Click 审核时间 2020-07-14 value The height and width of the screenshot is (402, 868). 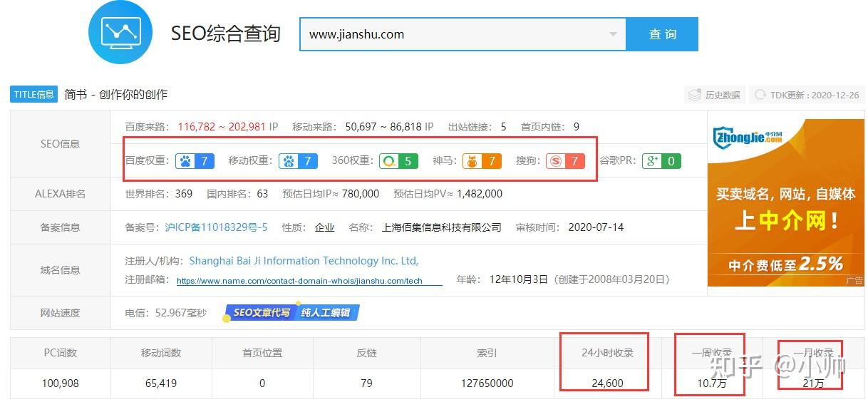[x=596, y=227]
